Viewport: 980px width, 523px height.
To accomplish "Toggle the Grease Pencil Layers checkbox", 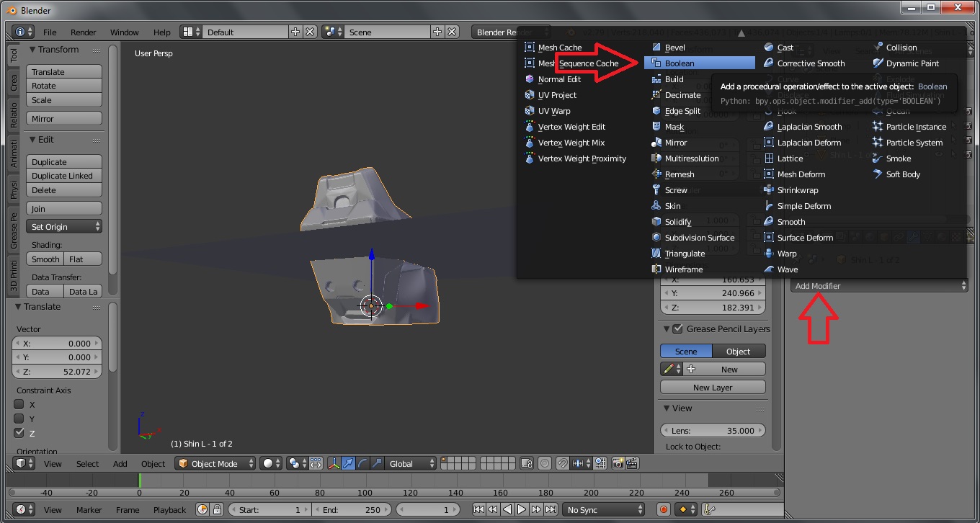I will point(677,329).
